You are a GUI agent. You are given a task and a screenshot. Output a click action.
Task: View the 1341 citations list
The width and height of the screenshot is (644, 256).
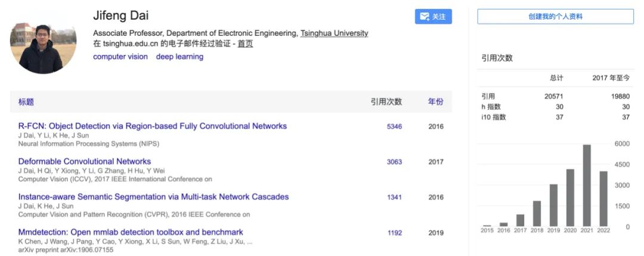pos(394,197)
